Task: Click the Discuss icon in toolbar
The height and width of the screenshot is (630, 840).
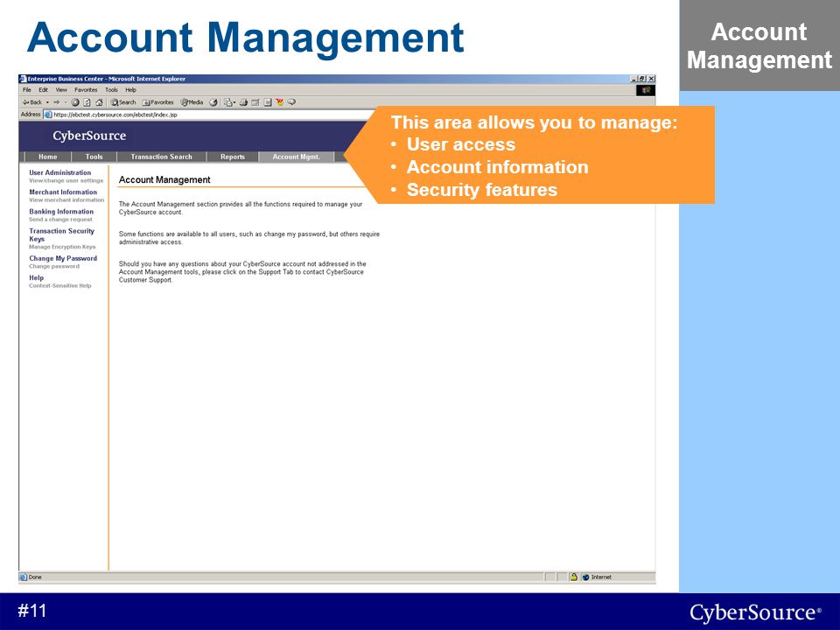Action: 268,102
